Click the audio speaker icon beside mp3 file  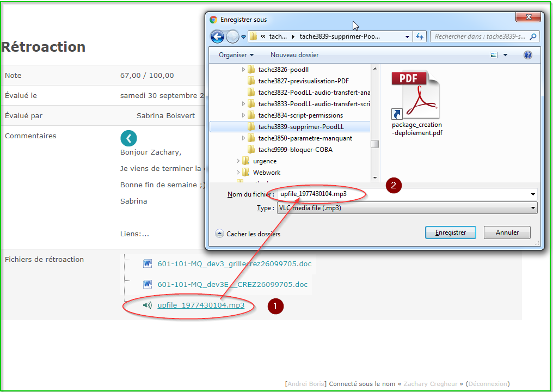pyautogui.click(x=147, y=305)
